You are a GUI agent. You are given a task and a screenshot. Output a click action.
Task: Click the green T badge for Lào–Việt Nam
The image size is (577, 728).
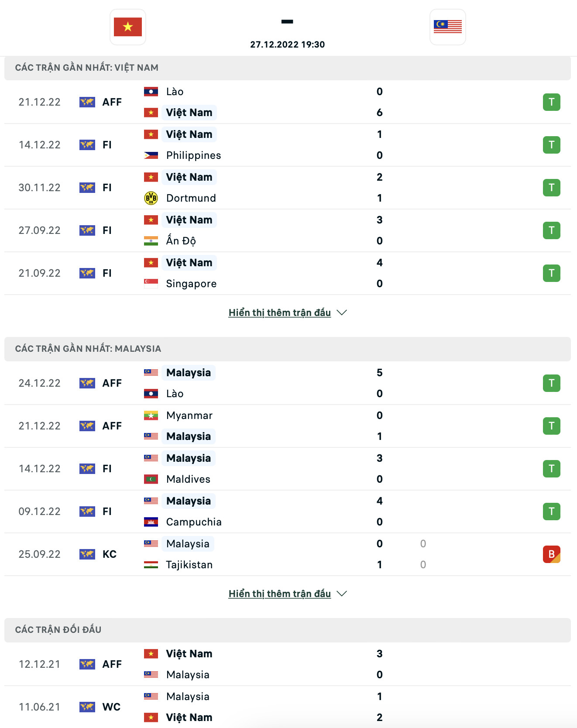pos(551,102)
